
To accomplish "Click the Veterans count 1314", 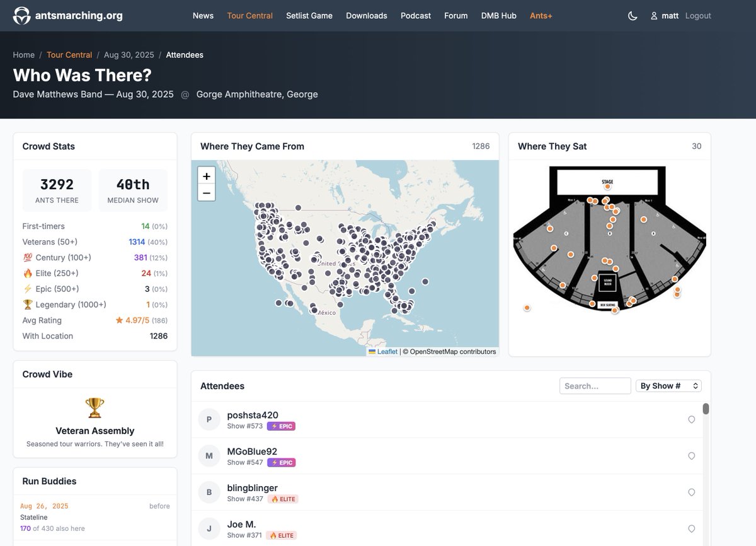I will coord(137,242).
